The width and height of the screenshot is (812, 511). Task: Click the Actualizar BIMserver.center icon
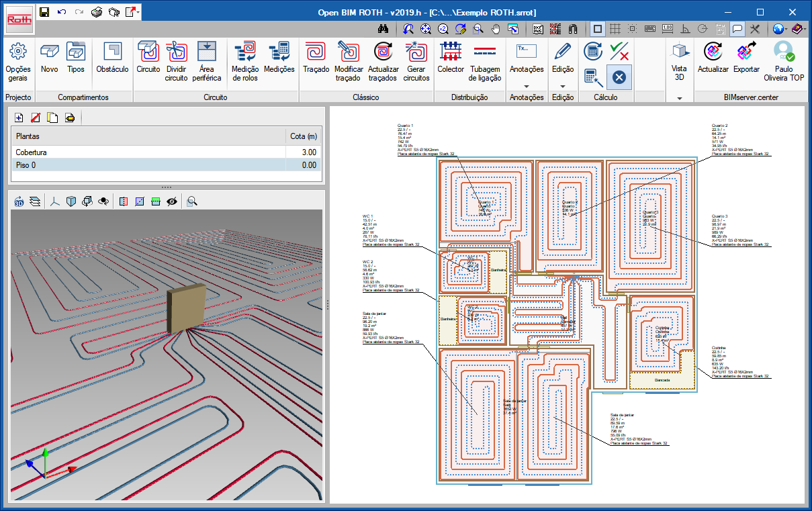[x=713, y=58]
